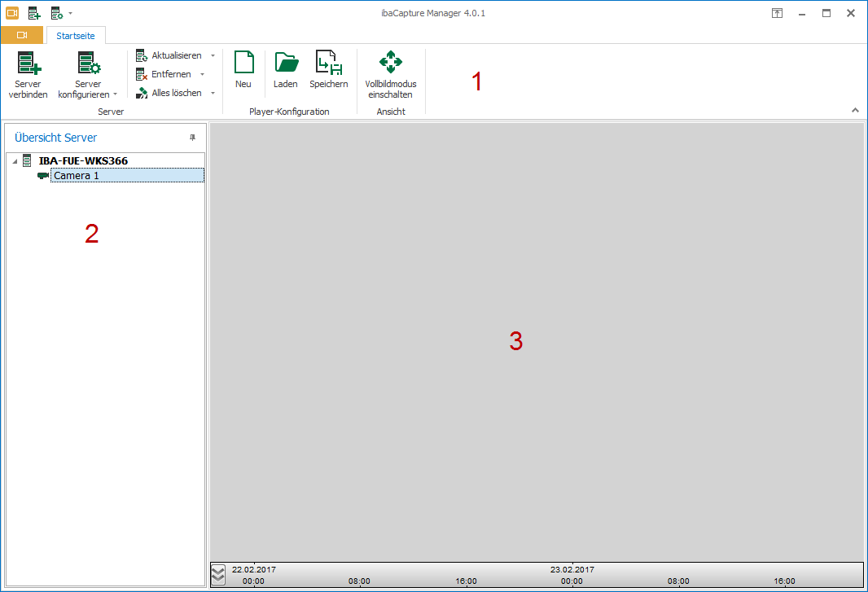Collapse the ribbon with the chevron

pos(855,110)
